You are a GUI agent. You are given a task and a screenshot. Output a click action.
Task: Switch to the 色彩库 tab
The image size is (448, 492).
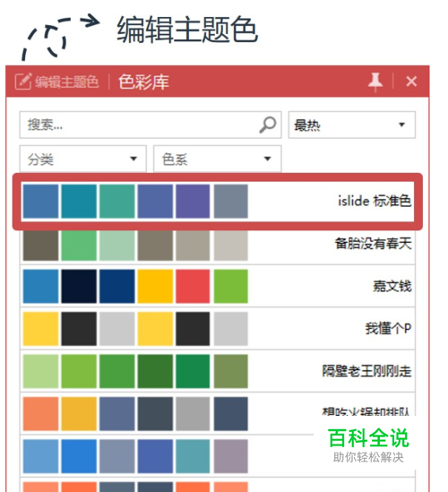pos(143,82)
